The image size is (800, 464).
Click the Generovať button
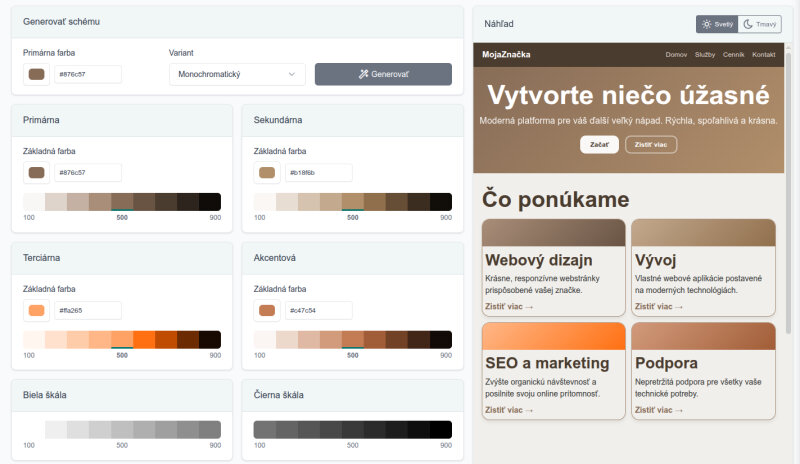(383, 74)
